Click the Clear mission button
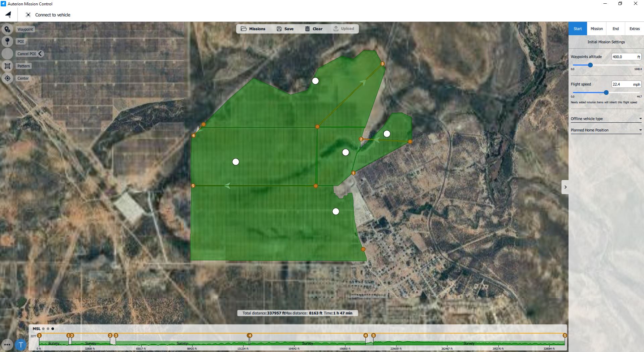This screenshot has height=352, width=644. click(314, 29)
